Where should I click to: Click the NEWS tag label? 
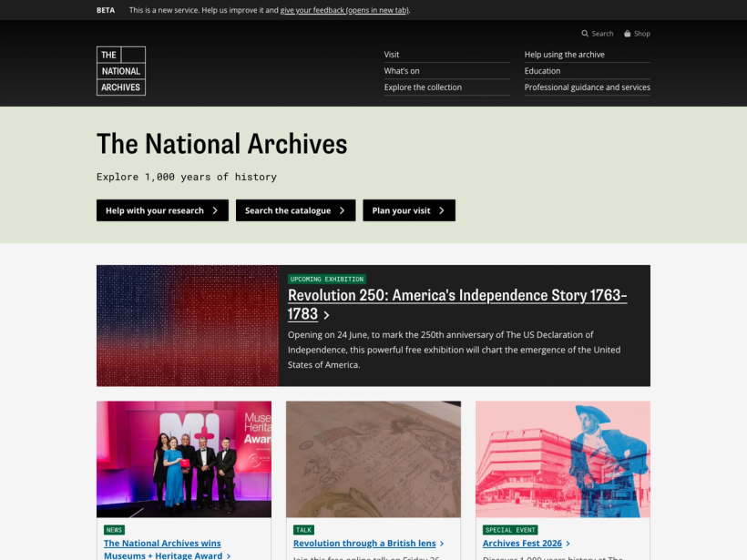pyautogui.click(x=114, y=530)
